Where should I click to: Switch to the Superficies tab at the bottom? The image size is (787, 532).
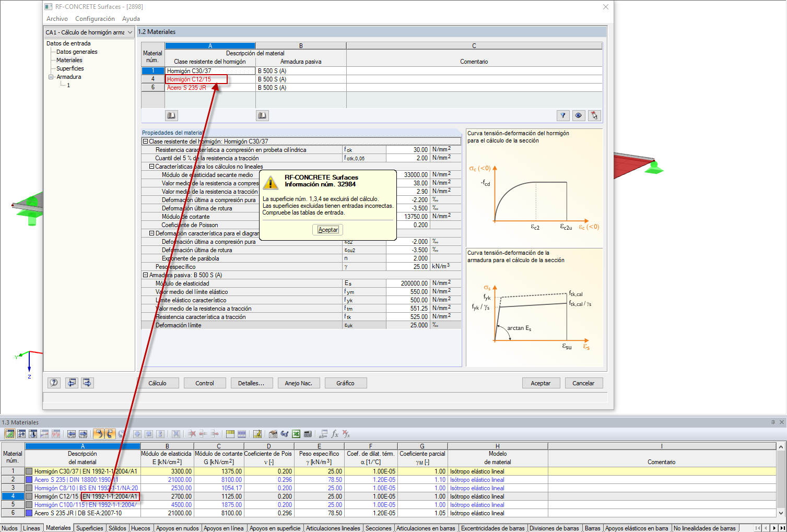pos(90,528)
